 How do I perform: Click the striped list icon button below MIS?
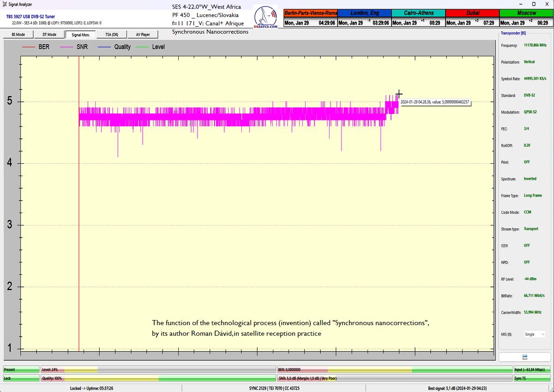[x=524, y=357]
